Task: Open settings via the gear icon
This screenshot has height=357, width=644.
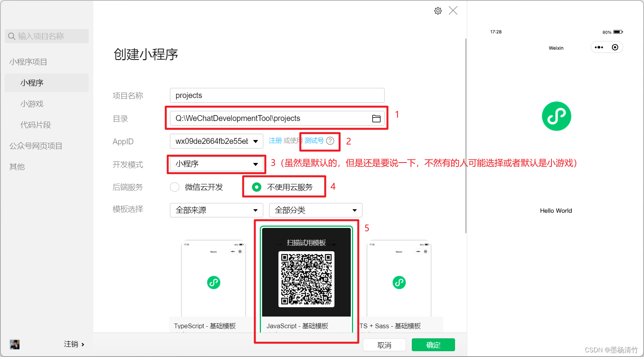Action: 438,11
